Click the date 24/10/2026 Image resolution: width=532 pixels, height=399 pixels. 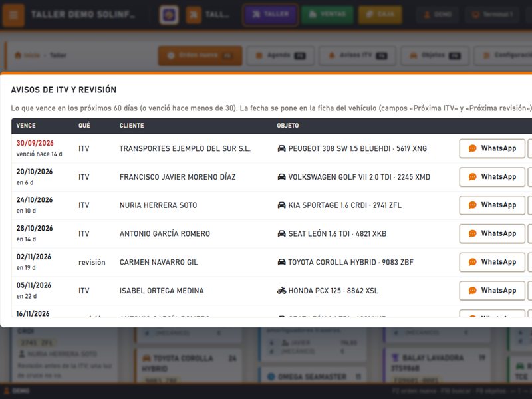pos(35,200)
